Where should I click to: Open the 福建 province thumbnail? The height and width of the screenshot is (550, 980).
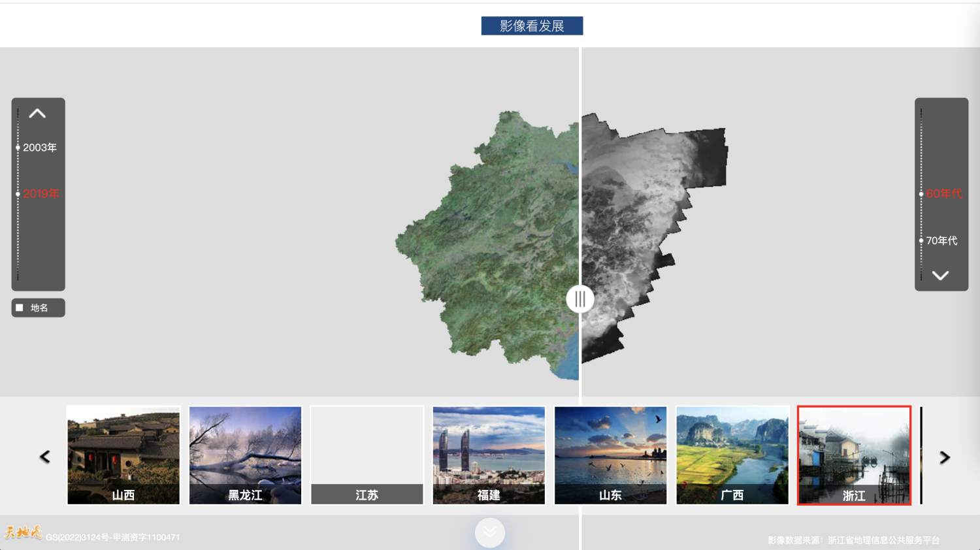(x=488, y=455)
